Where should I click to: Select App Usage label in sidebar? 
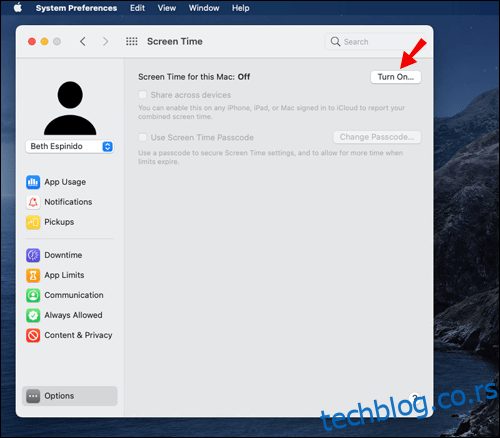[65, 182]
